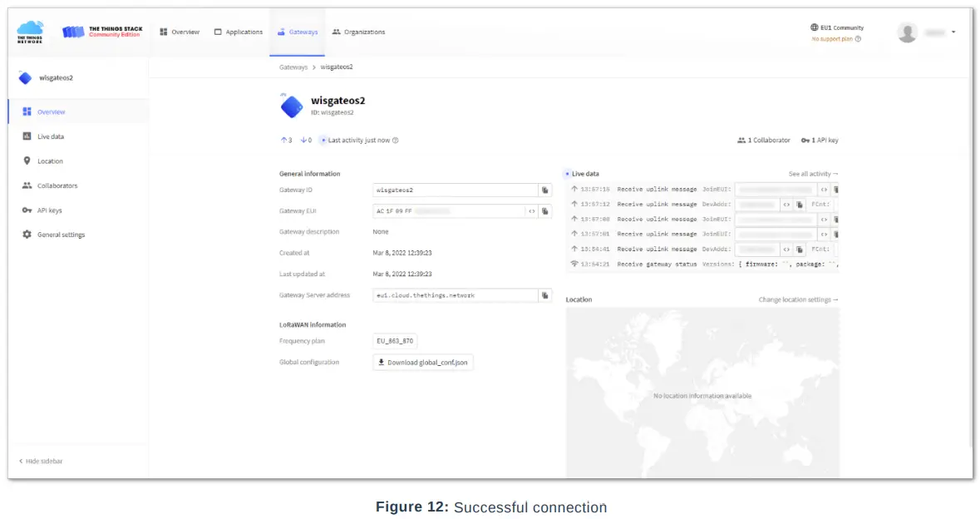This screenshot has height=519, width=980.
Task: Download global_conf.json file
Action: (423, 363)
